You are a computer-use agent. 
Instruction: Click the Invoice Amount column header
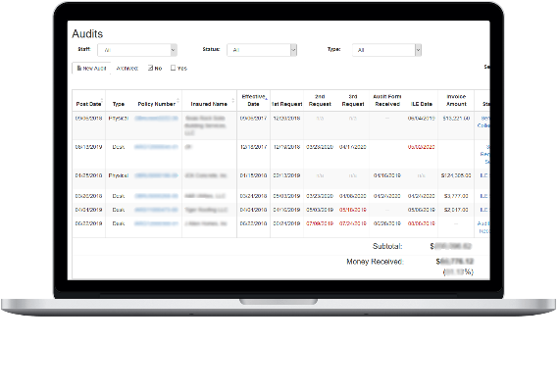click(456, 100)
